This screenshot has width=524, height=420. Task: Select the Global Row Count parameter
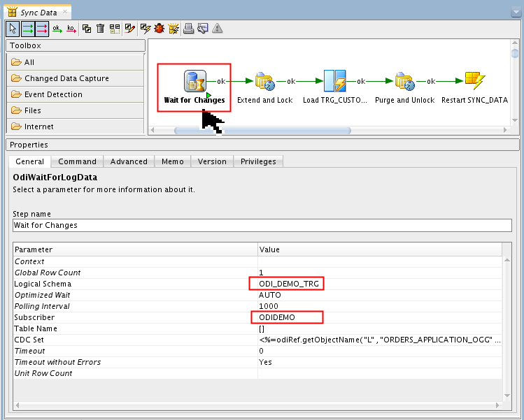pos(257,273)
